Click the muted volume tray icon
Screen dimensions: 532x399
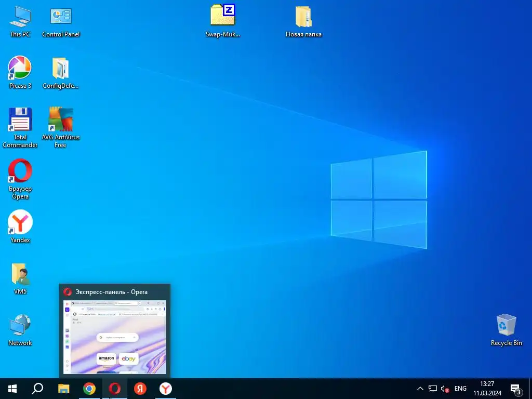coord(445,389)
